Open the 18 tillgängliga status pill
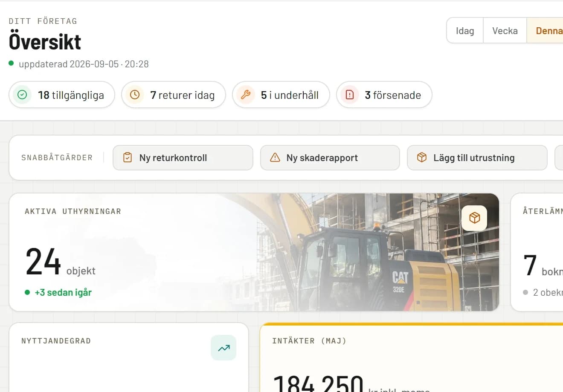Screen dimensions: 563x392 click(62, 95)
